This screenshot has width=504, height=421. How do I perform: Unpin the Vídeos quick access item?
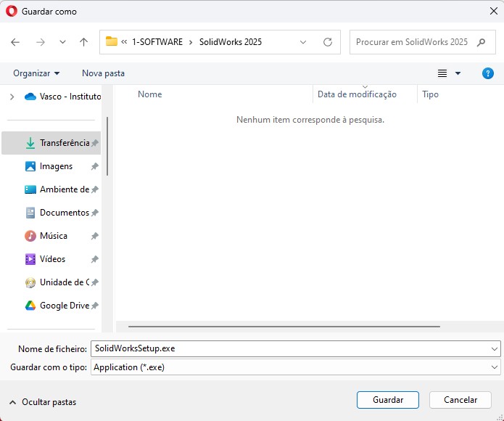click(94, 259)
